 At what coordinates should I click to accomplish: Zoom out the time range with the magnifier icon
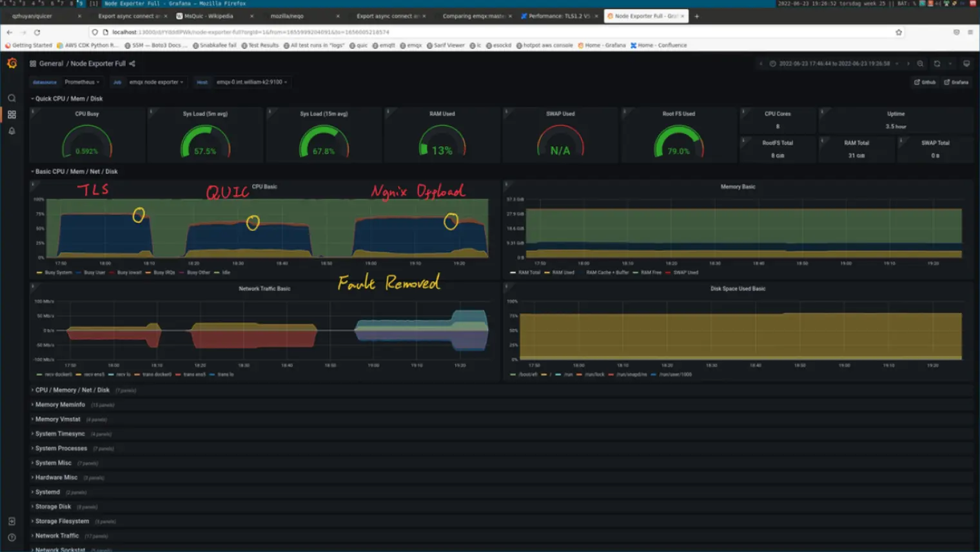pyautogui.click(x=920, y=64)
